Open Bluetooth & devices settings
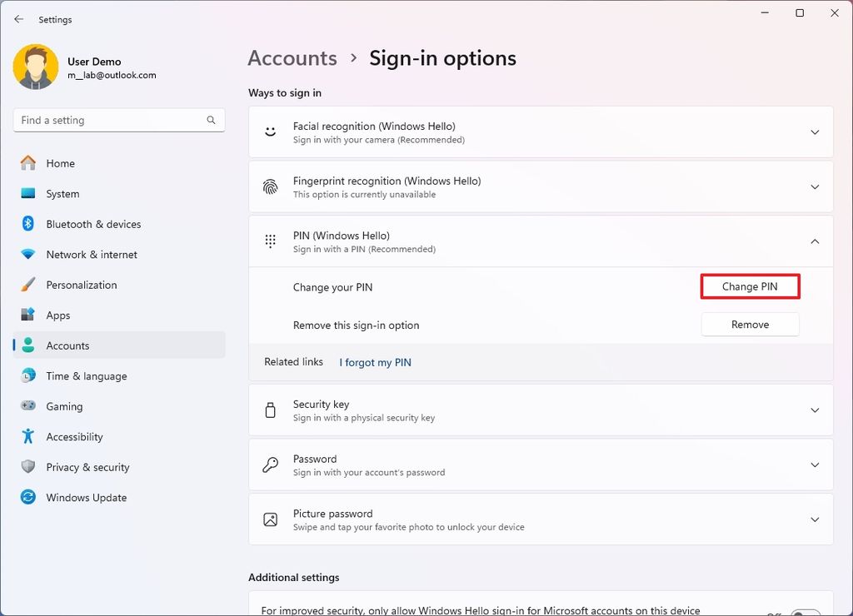Screen dimensions: 853x616 click(x=28, y=224)
